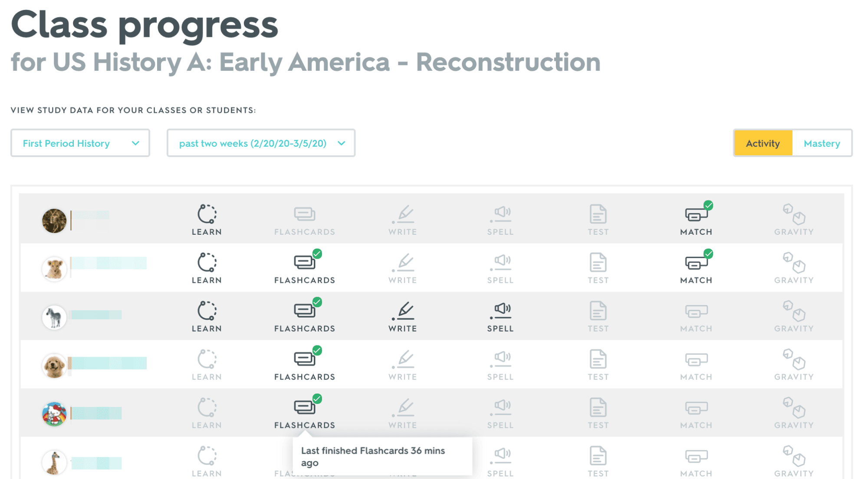Viewport: 868px width, 479px height.
Task: Click the Hello Kitty student avatar
Action: point(54,414)
